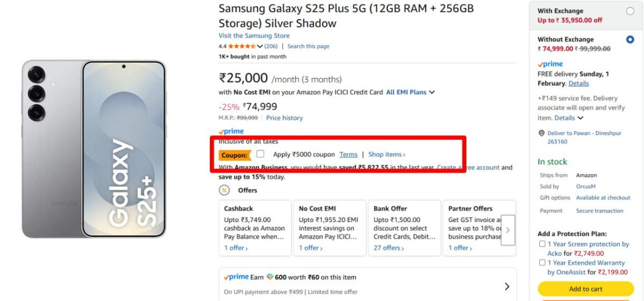Screen dimensions: 644x301
Task: Expand the All EMI Plans dropdown
Action: coord(410,92)
